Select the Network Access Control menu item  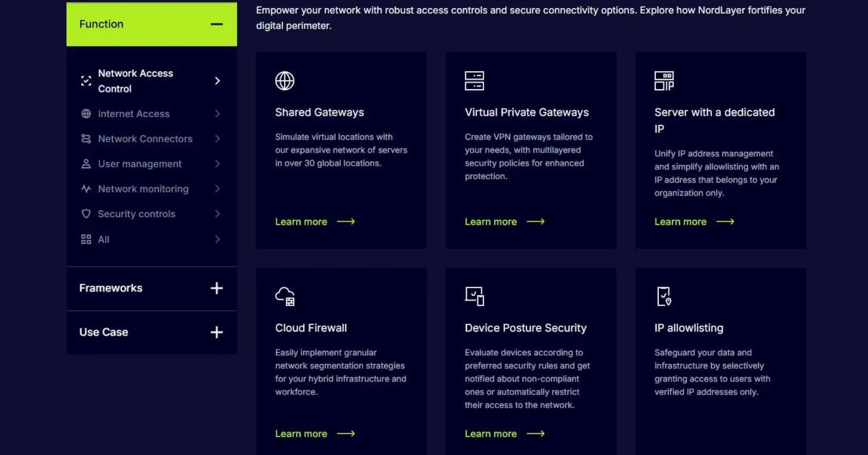click(x=152, y=81)
